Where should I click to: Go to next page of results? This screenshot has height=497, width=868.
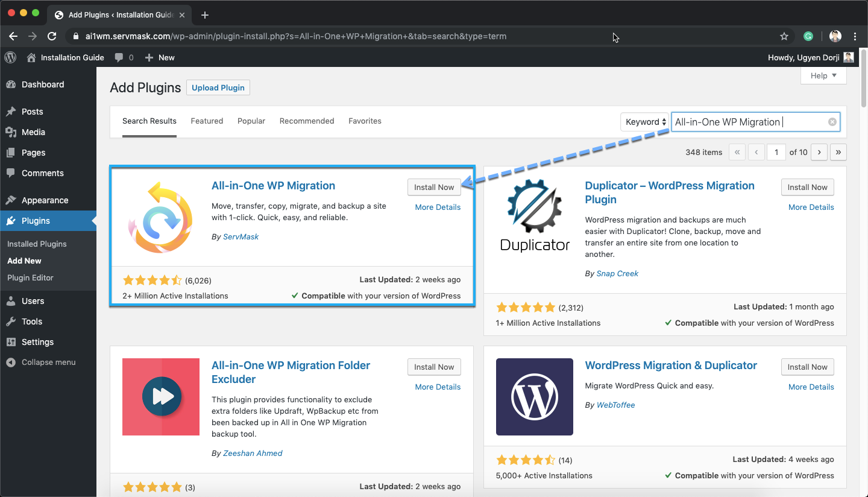click(819, 152)
